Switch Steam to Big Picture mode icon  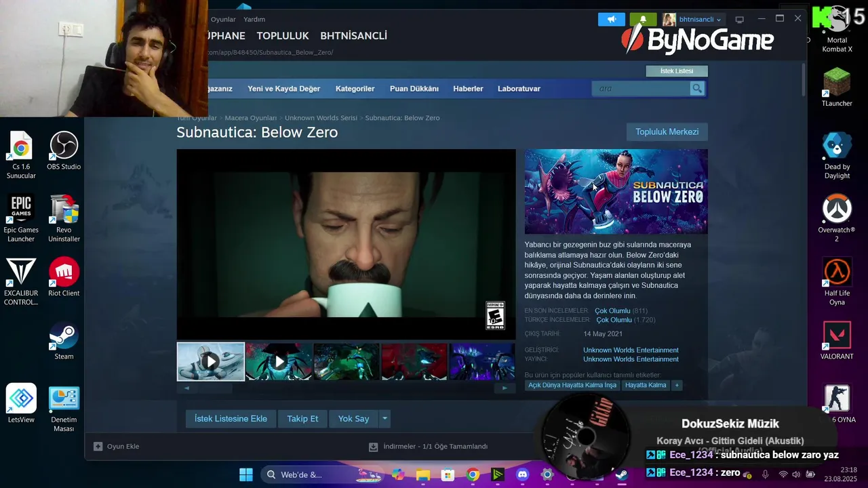(x=740, y=20)
